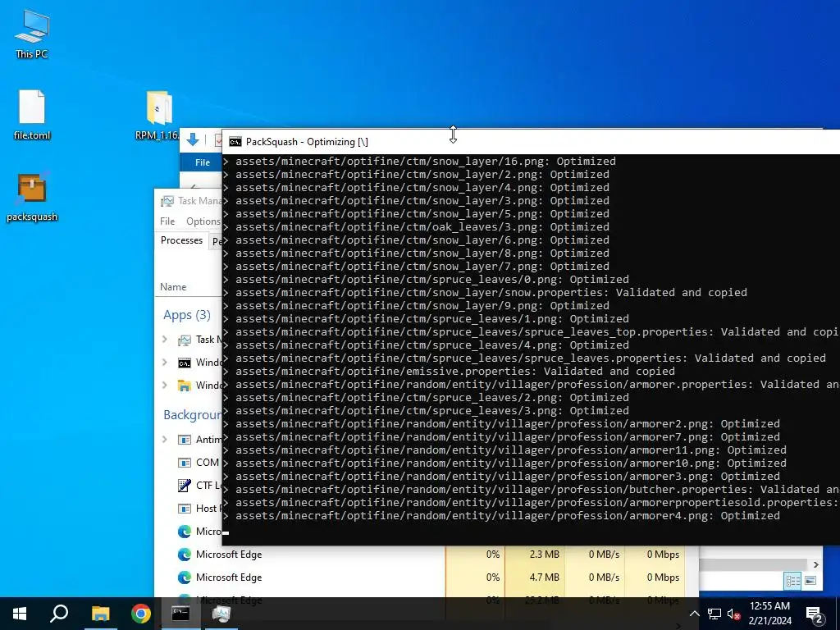Select the packsquash desktop shortcut
Viewport: 840px width, 630px height.
coord(32,197)
